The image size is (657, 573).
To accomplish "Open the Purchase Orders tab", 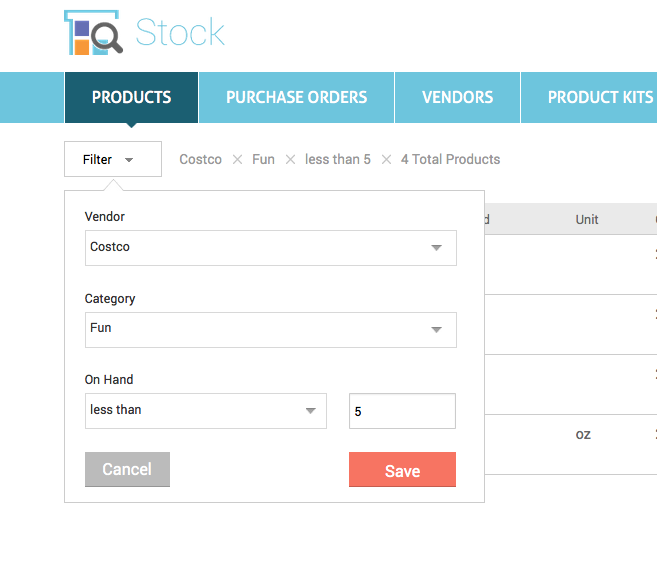I will coord(296,97).
